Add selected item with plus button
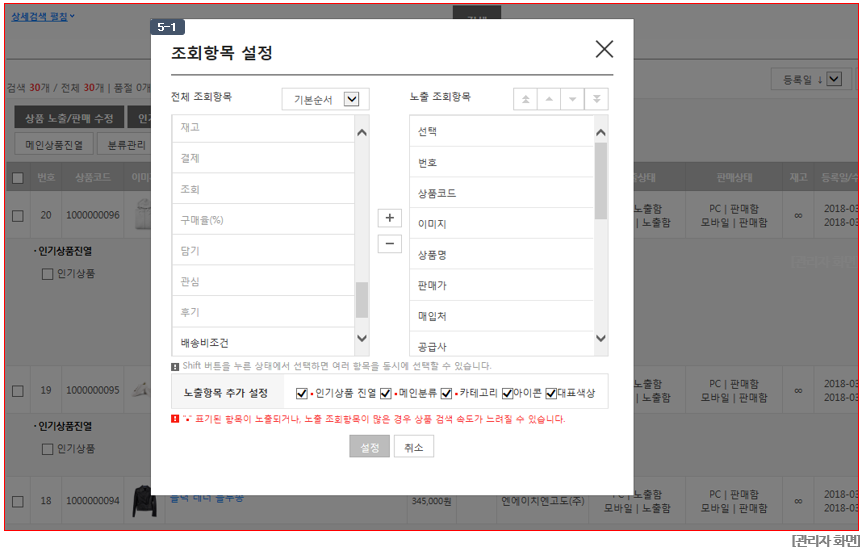 click(389, 217)
